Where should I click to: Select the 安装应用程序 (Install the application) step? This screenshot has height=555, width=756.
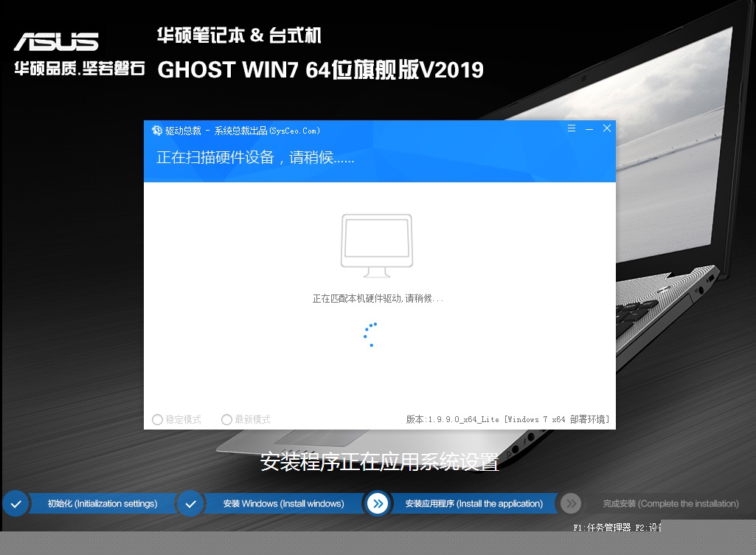click(474, 504)
